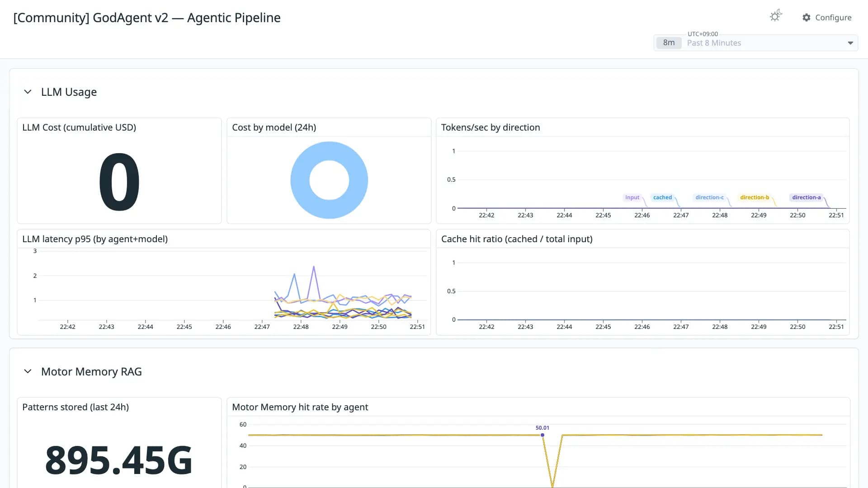Click the Tokens/sec by direction title
This screenshot has width=868, height=488.
[491, 127]
